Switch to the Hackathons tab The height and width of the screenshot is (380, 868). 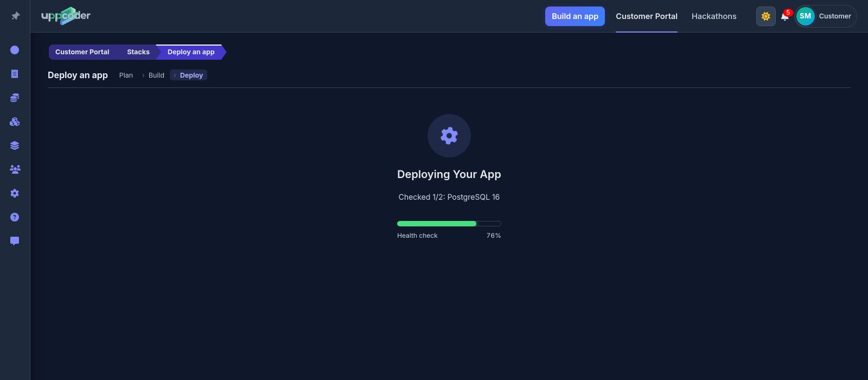[714, 16]
